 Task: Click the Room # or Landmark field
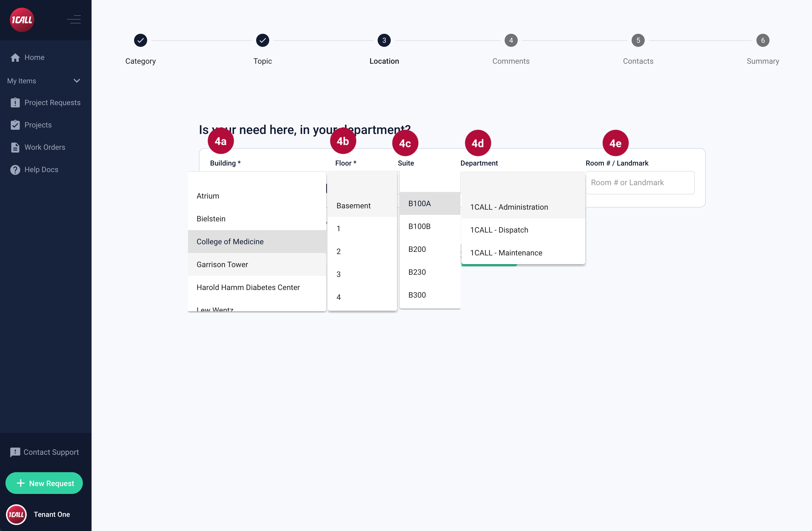click(x=640, y=182)
